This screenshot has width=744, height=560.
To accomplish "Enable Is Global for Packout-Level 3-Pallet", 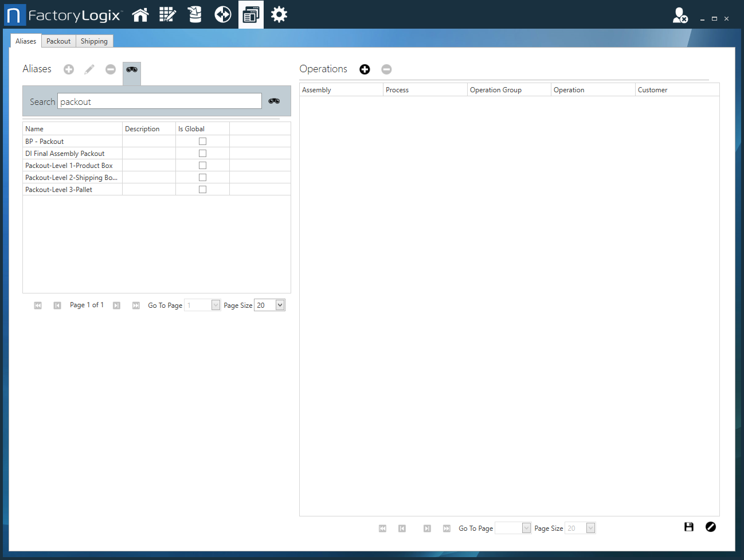I will click(202, 190).
